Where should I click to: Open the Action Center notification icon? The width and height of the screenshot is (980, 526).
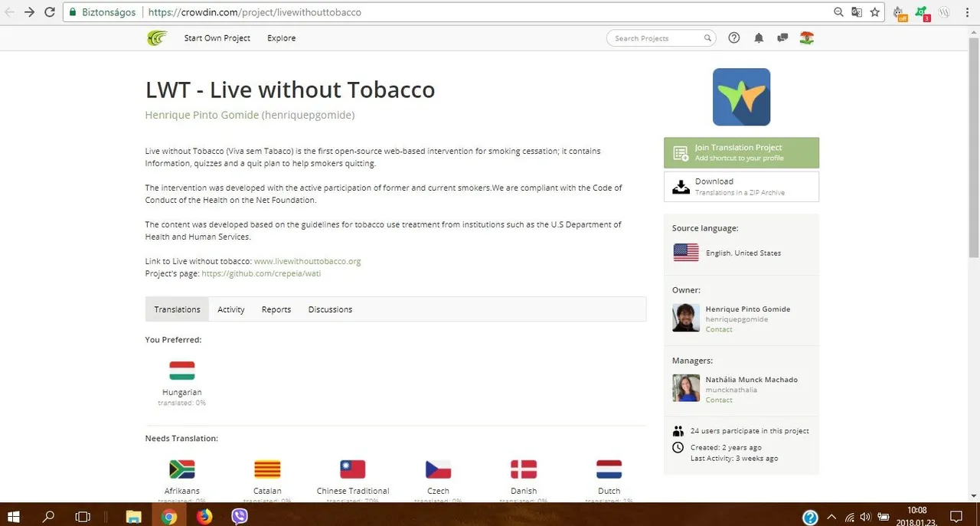pos(955,517)
